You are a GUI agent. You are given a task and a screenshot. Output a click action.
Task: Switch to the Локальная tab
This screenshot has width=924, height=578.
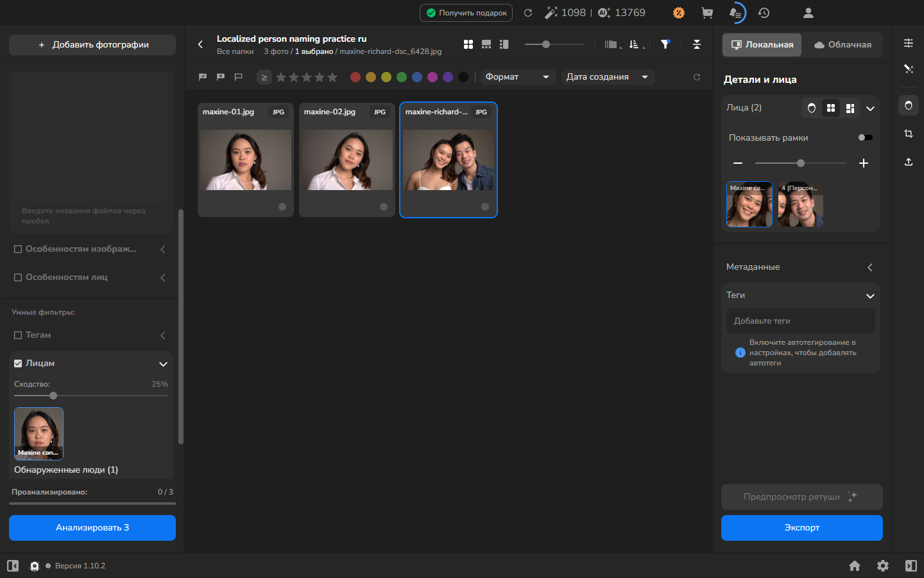[762, 45]
